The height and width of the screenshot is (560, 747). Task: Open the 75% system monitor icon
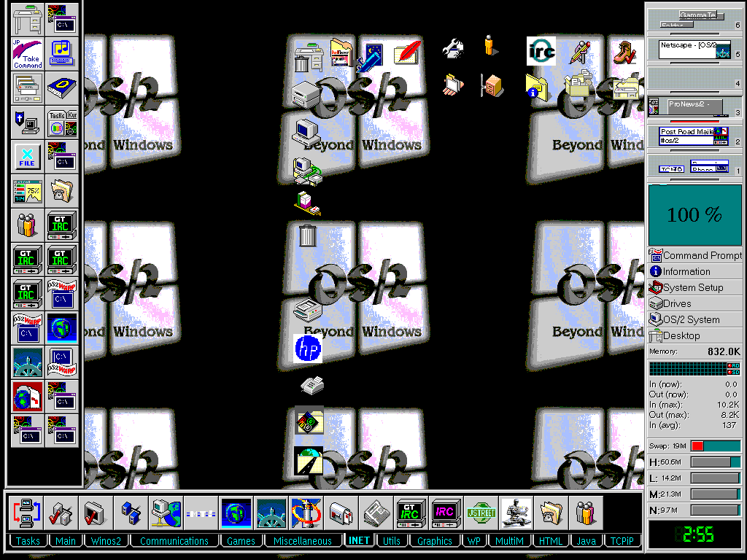click(28, 192)
